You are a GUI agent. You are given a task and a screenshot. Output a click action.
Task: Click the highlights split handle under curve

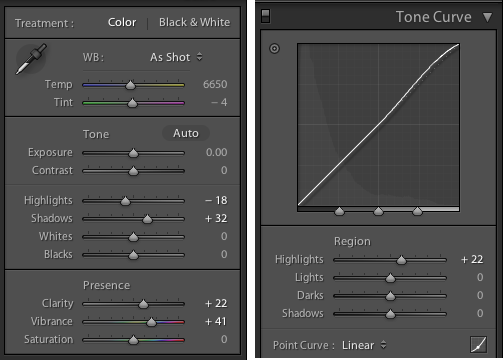[x=417, y=211]
